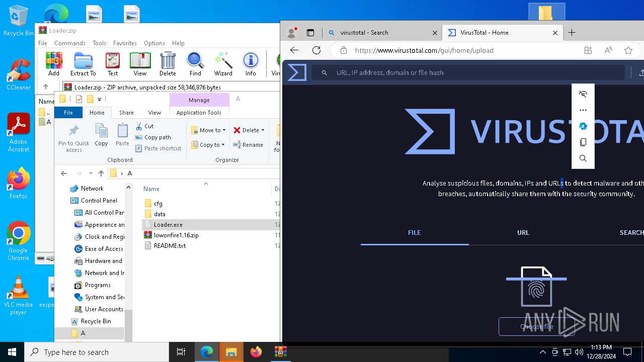Click the WinRAR Extract To icon
Viewport: 644px width, 362px height.
click(83, 64)
